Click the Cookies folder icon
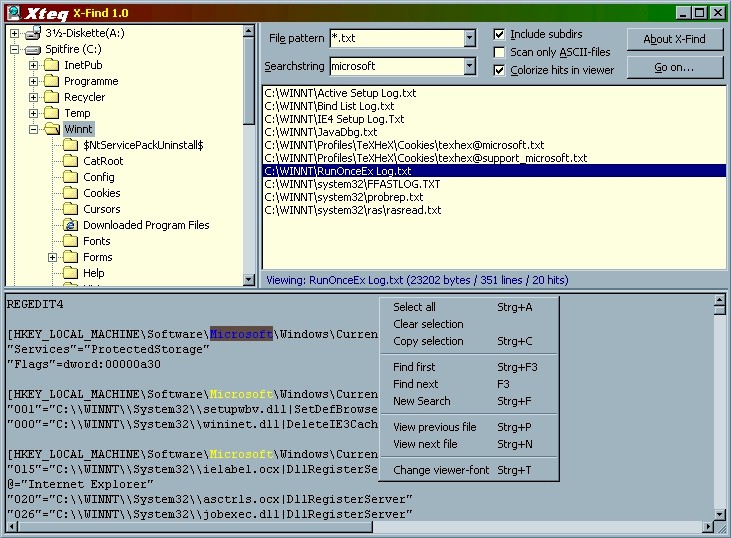The width and height of the screenshot is (731, 538). 70,193
